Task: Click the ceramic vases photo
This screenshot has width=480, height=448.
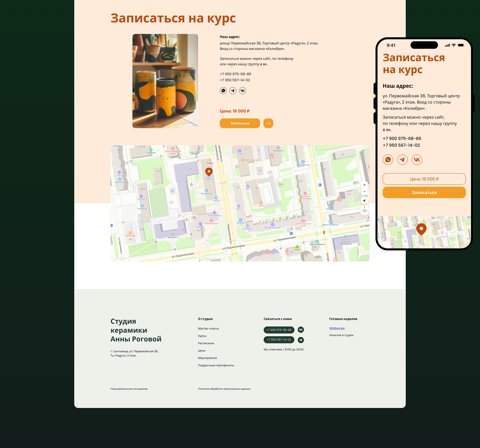Action: 165,81
